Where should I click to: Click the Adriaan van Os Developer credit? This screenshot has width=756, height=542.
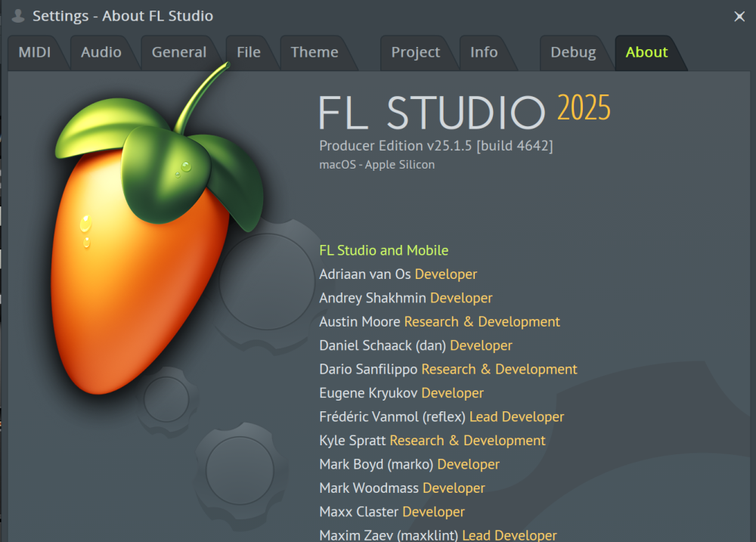click(398, 274)
